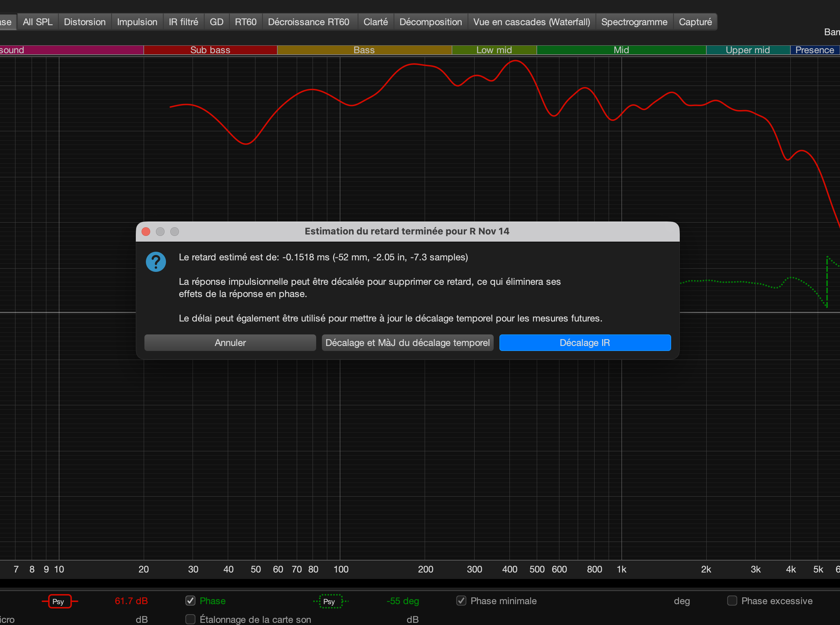Select the Spectrogramme tab
840x625 pixels.
pyautogui.click(x=634, y=22)
